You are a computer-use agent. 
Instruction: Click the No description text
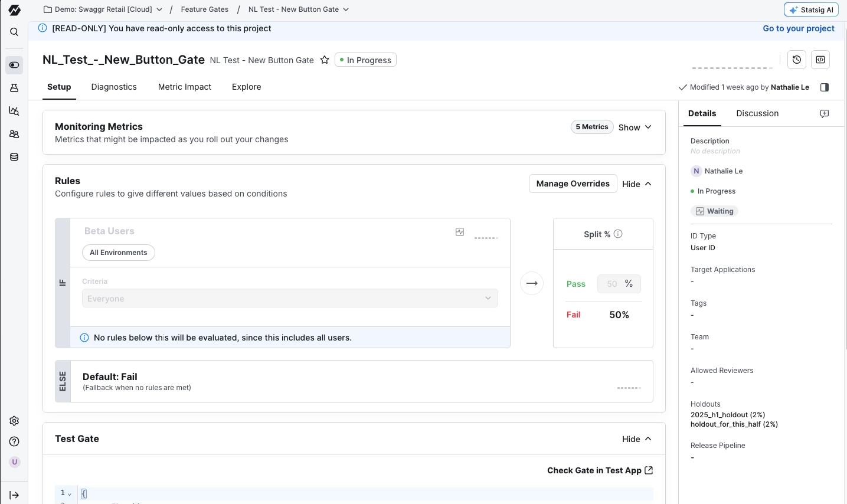point(715,151)
